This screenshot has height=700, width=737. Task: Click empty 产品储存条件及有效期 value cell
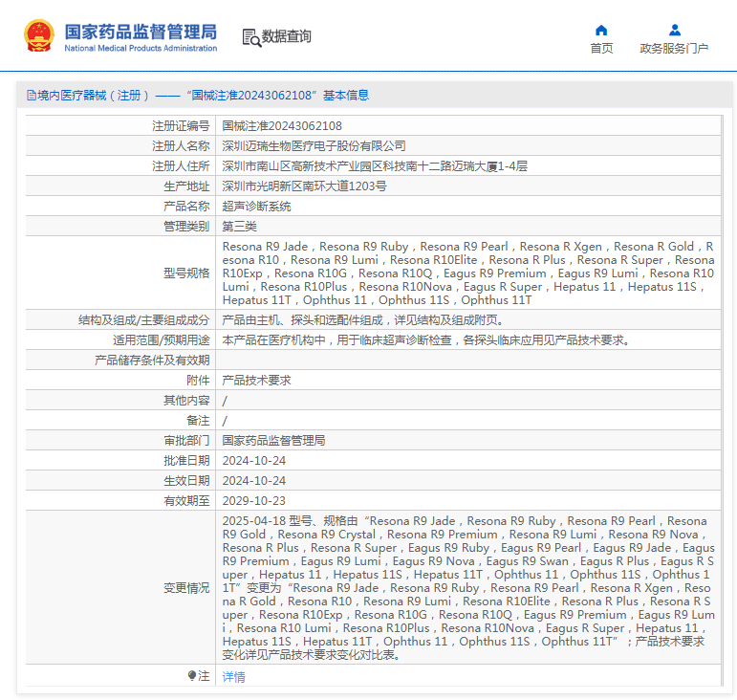click(x=468, y=361)
